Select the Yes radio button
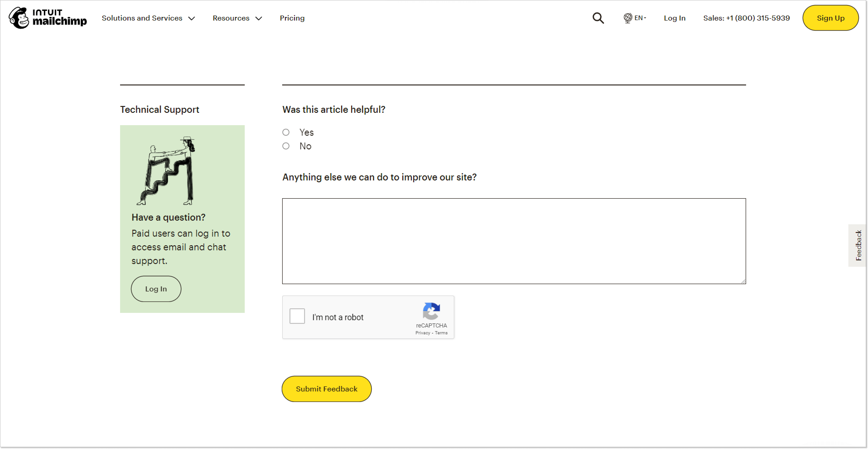Viewport: 868px width, 449px height. [x=286, y=132]
